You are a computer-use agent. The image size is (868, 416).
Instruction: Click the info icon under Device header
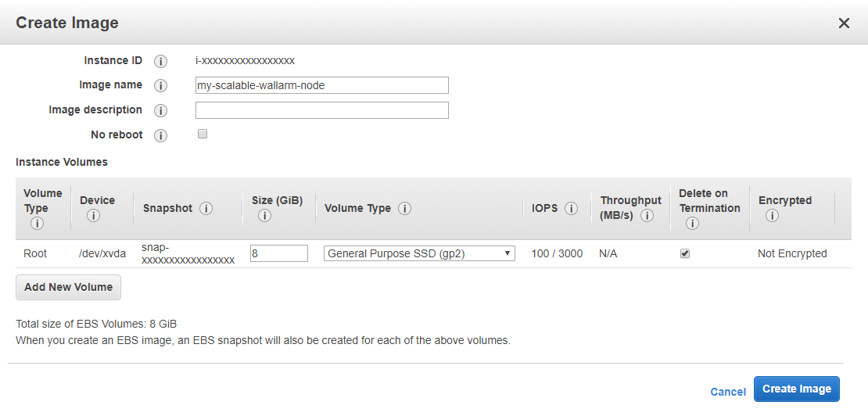click(93, 216)
